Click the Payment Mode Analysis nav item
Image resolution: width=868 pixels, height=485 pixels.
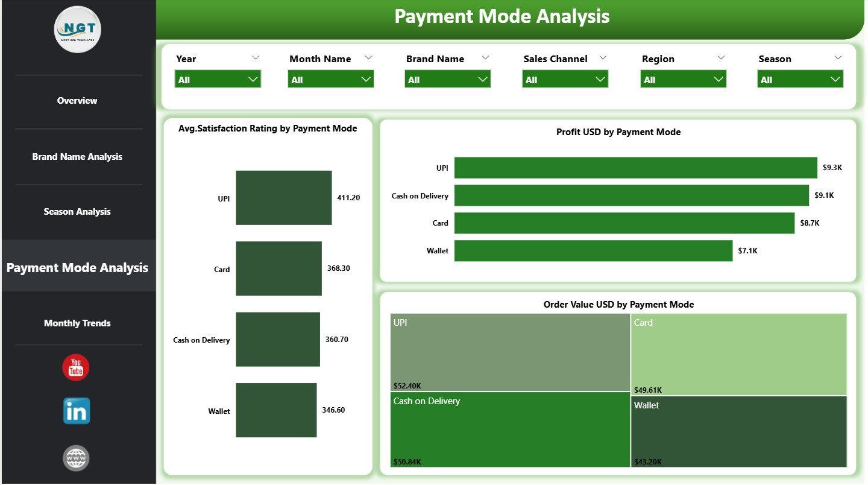tap(77, 267)
